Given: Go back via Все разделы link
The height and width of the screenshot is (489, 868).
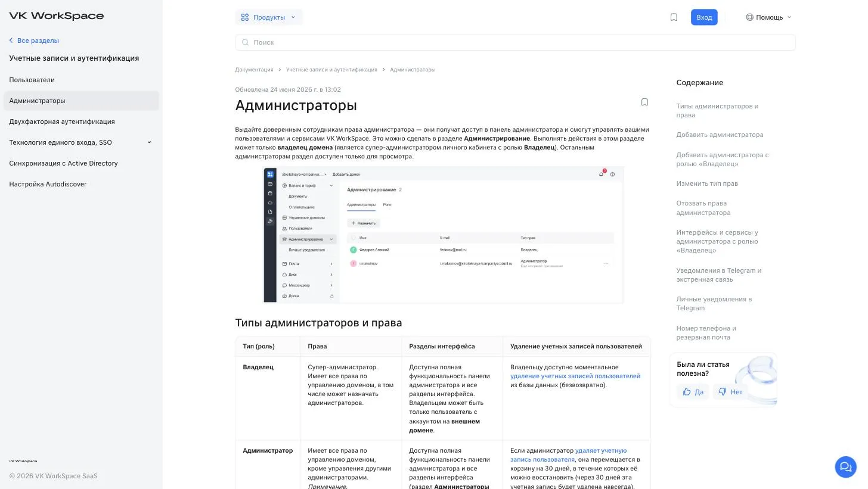Looking at the screenshot, I should (x=34, y=41).
